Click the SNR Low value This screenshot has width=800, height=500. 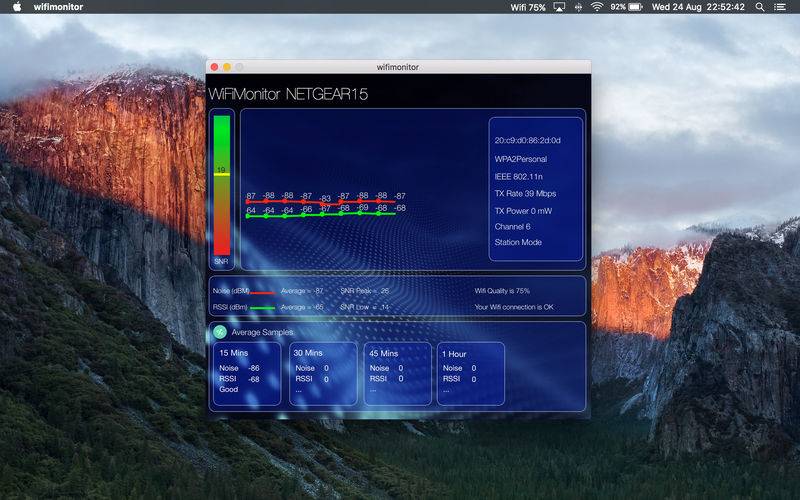coord(364,307)
